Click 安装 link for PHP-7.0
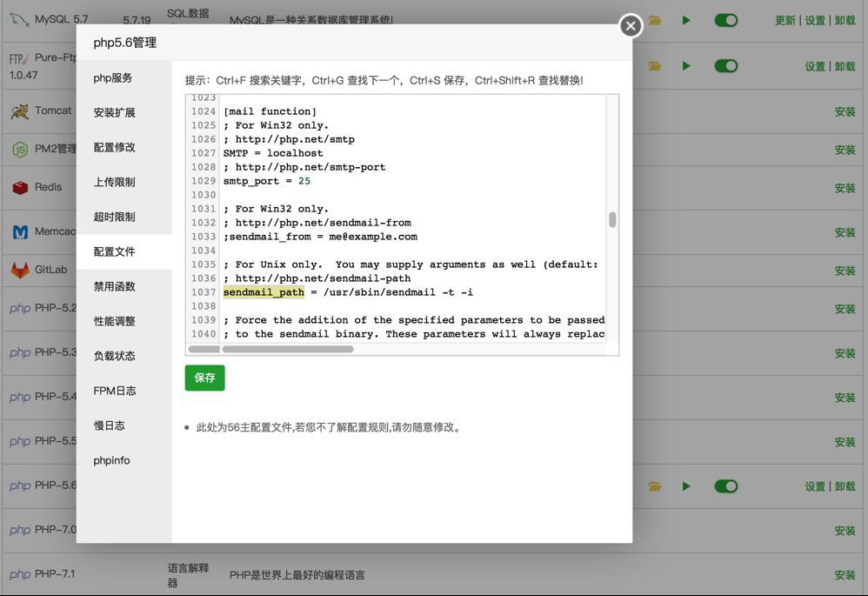Screen dimensions: 868x596 (x=845, y=531)
